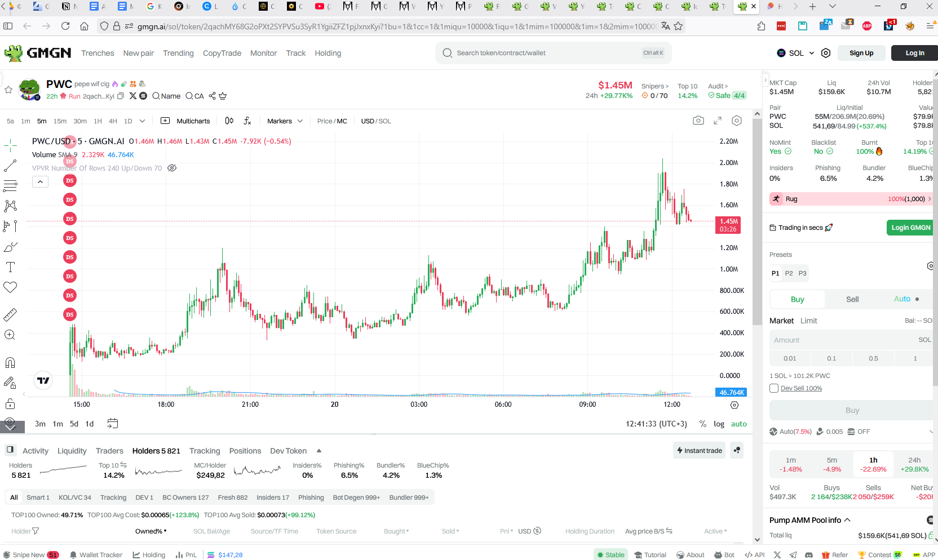Switch chart to Price display
The height and width of the screenshot is (560, 938).
325,121
